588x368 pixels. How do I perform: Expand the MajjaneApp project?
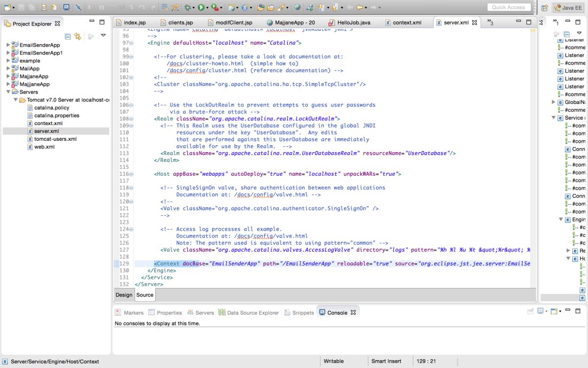click(x=8, y=76)
